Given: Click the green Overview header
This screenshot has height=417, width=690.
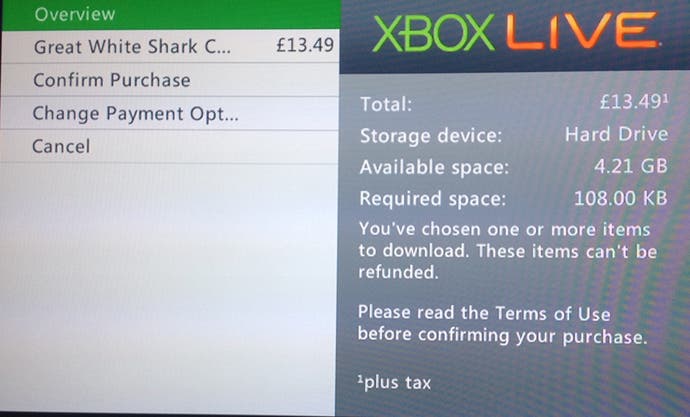Looking at the screenshot, I should pos(170,15).
